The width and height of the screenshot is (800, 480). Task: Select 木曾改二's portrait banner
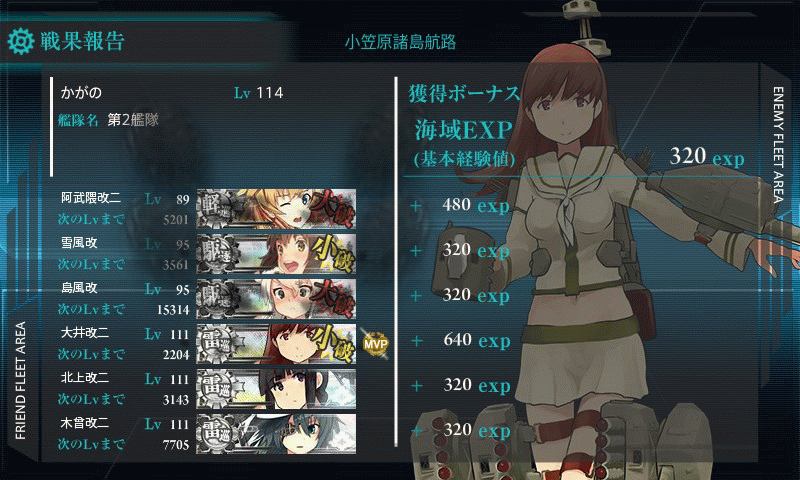pos(276,434)
